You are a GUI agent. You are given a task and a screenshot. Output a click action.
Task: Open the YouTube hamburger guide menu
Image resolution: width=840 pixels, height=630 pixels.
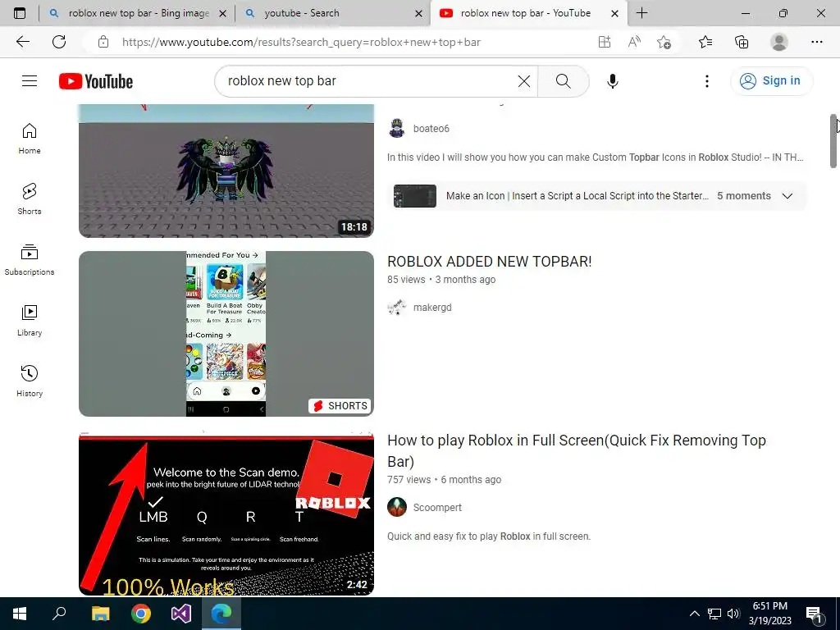click(30, 81)
